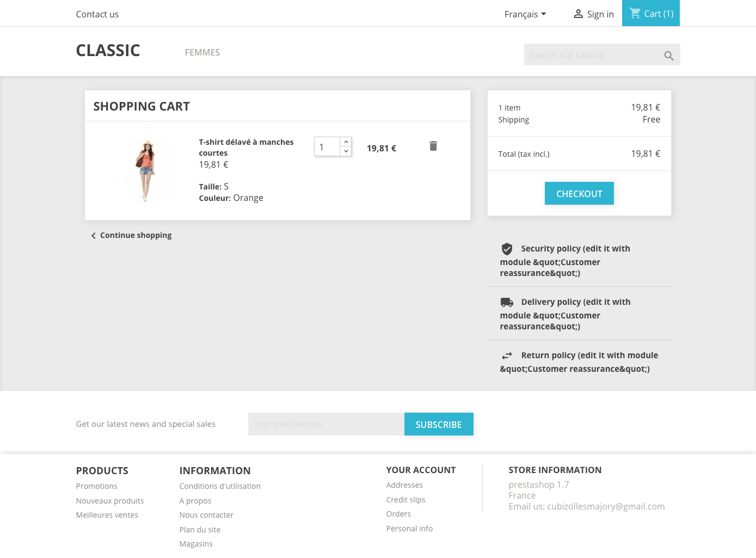This screenshot has height=558, width=756.
Task: Click the security policy shield icon
Action: click(x=507, y=249)
